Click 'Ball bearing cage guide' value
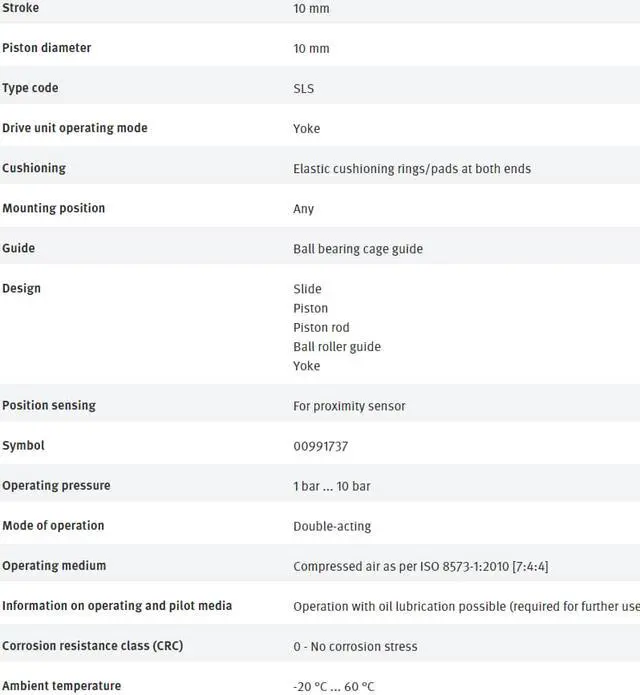 358,248
